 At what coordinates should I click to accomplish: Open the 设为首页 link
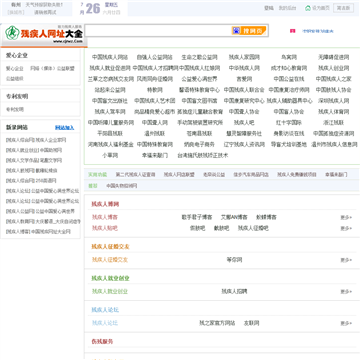click(321, 8)
